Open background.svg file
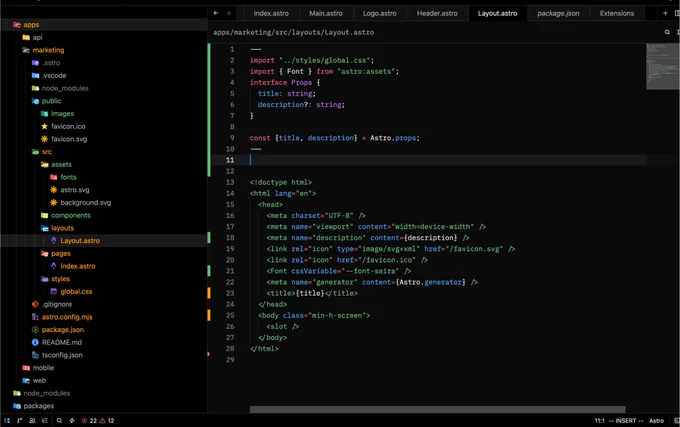Image resolution: width=680 pixels, height=427 pixels. coord(81,203)
